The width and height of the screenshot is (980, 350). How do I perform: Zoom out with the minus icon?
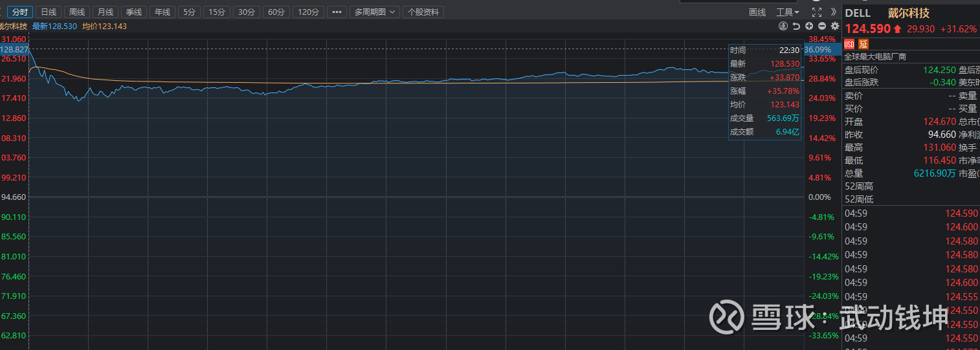pos(822,26)
